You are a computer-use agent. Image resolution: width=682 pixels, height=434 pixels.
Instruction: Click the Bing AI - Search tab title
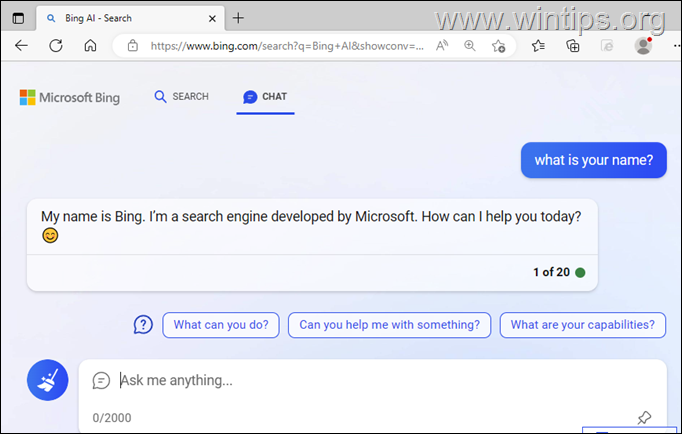(98, 18)
